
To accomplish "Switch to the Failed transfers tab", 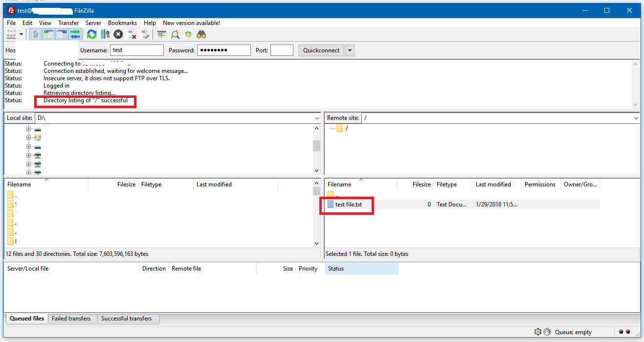I will (x=71, y=319).
